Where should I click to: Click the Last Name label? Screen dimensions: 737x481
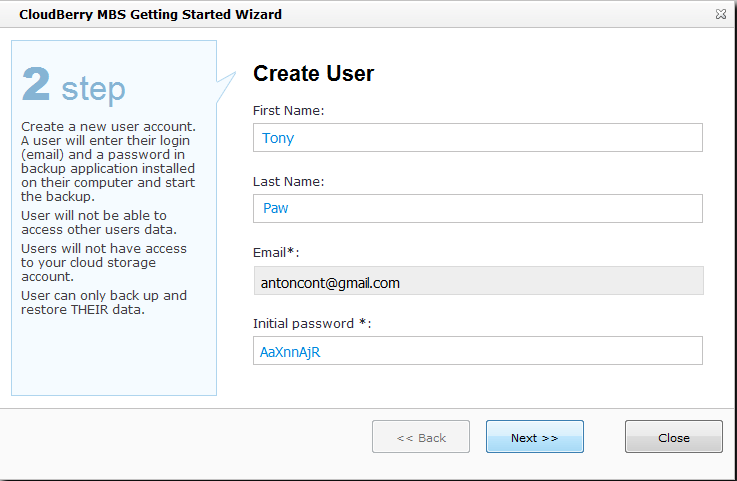pyautogui.click(x=288, y=181)
